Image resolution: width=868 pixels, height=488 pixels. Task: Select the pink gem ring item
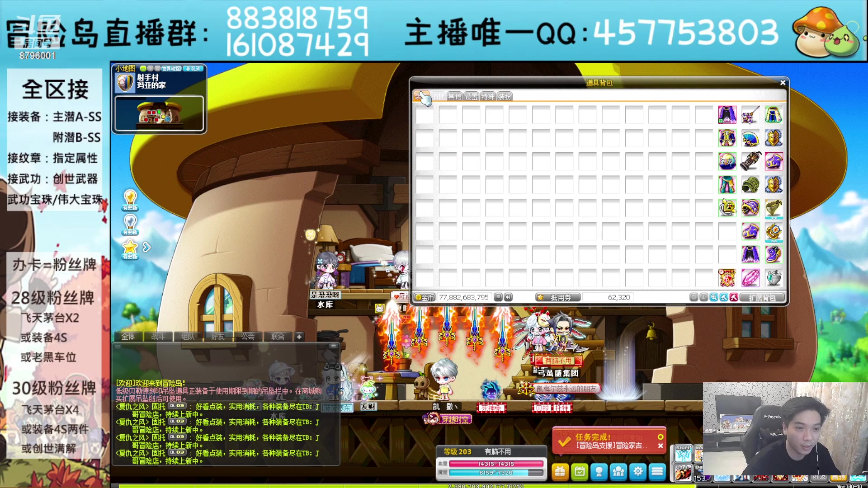(x=750, y=278)
